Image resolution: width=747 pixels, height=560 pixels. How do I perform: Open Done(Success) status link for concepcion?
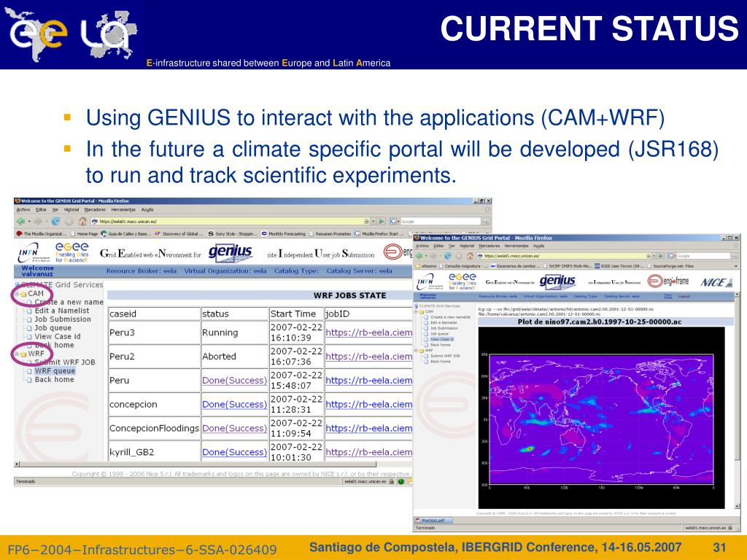[234, 404]
